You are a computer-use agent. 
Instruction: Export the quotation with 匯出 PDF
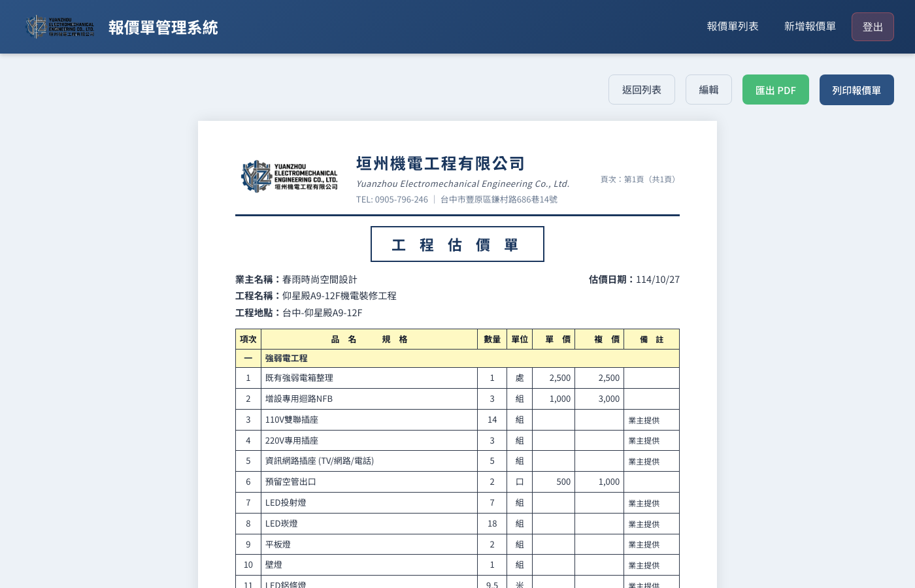tap(775, 90)
